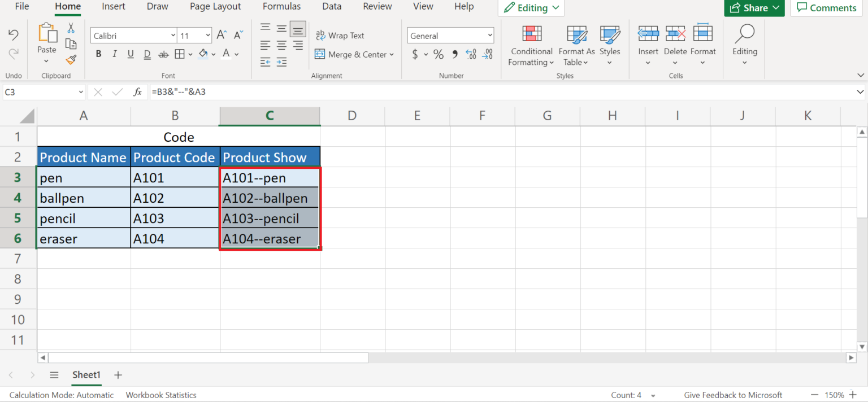Toggle Bold formatting
This screenshot has height=402, width=868.
98,54
